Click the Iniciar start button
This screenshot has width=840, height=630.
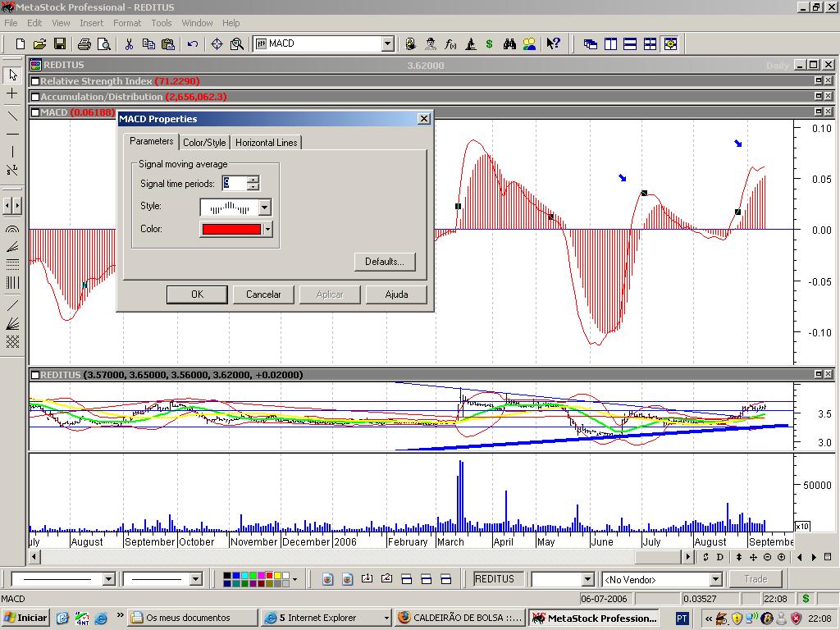[x=25, y=618]
